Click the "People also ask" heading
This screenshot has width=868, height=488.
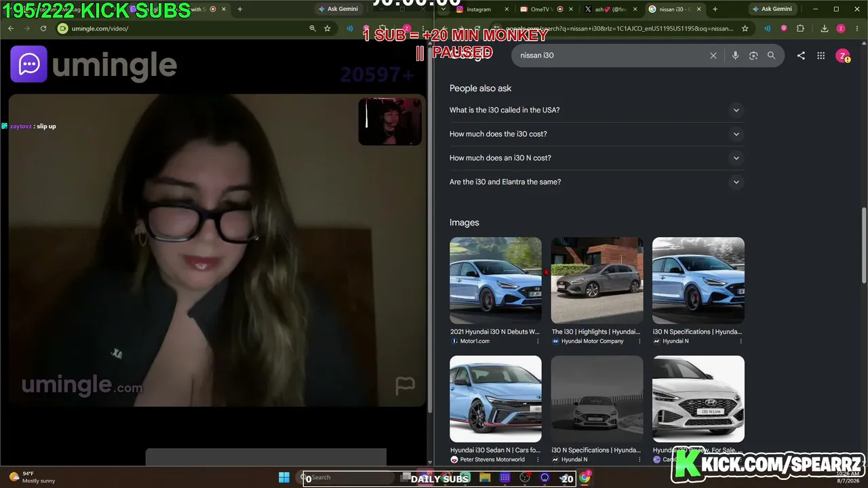(x=480, y=88)
